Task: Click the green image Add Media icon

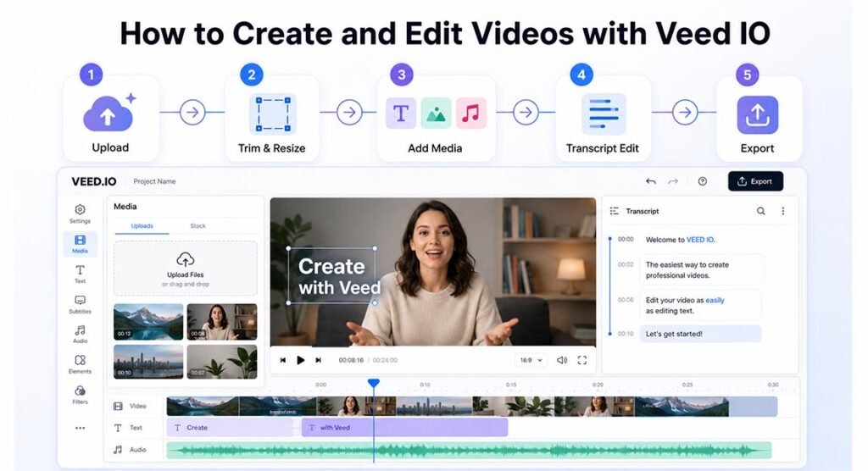Action: [x=436, y=114]
